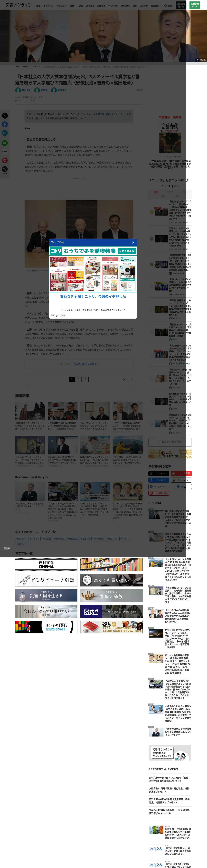Viewport: 207px width, 868px height.
Task: Open msn follow button
Action: [x=181, y=487]
